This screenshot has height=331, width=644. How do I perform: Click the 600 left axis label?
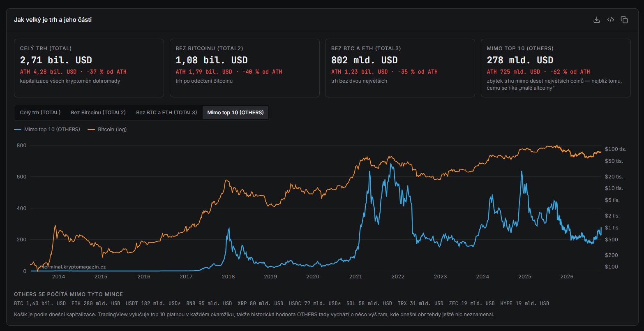coord(21,177)
